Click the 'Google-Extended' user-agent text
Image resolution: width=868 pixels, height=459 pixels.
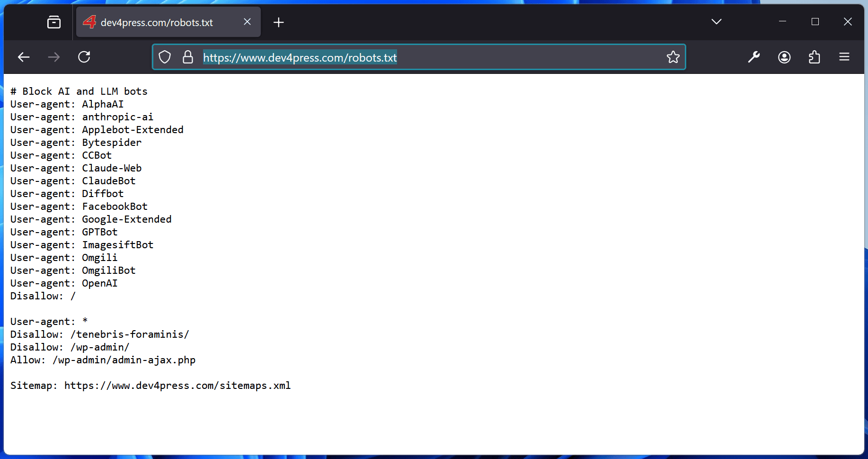point(126,219)
